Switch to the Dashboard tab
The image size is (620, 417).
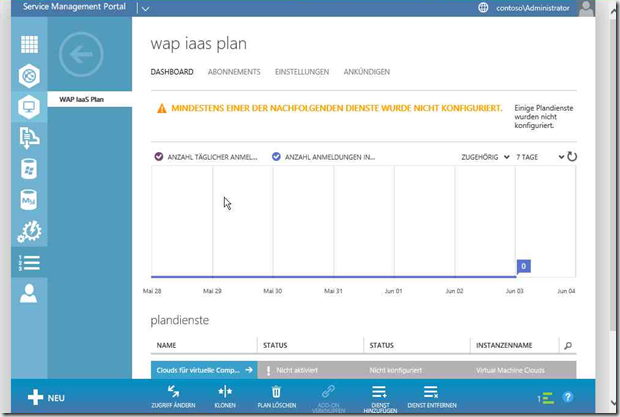pyautogui.click(x=172, y=72)
